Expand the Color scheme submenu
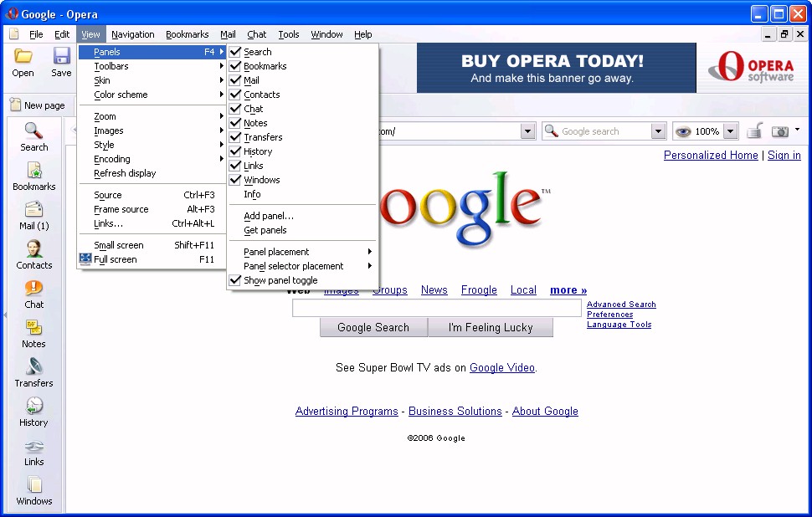The height and width of the screenshot is (517, 812). pyautogui.click(x=152, y=95)
